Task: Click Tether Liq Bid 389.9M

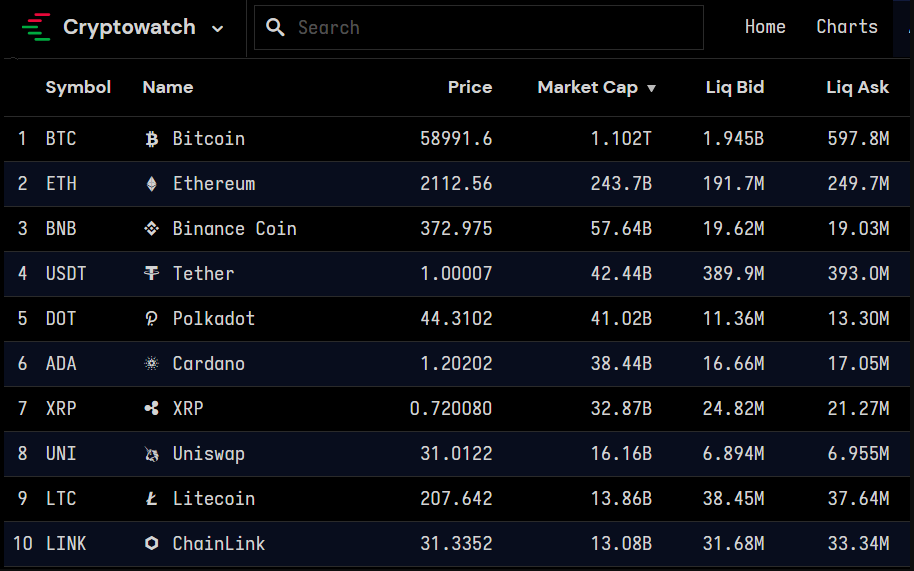Action: [x=733, y=273]
